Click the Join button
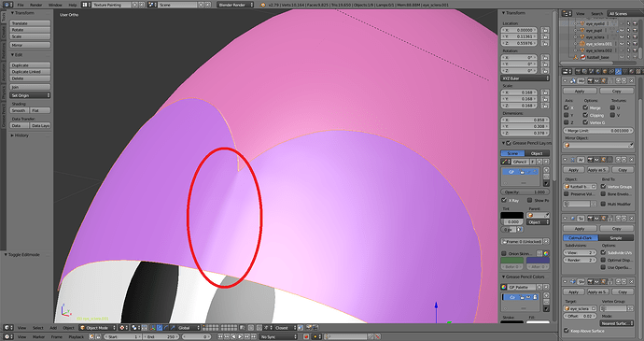The height and width of the screenshot is (341, 644). point(30,87)
